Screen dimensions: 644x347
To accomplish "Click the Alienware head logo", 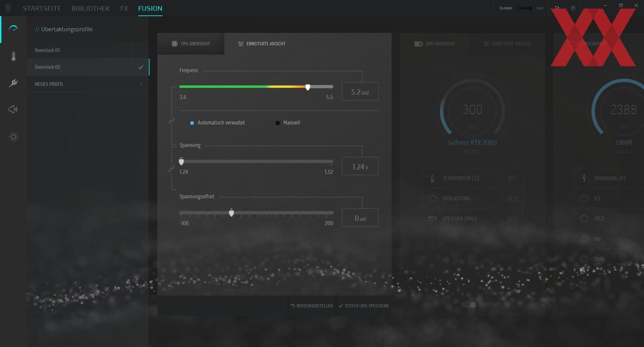I will (8, 8).
